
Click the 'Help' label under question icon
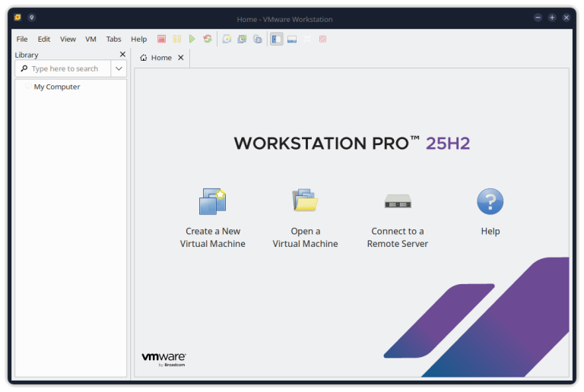coord(490,232)
